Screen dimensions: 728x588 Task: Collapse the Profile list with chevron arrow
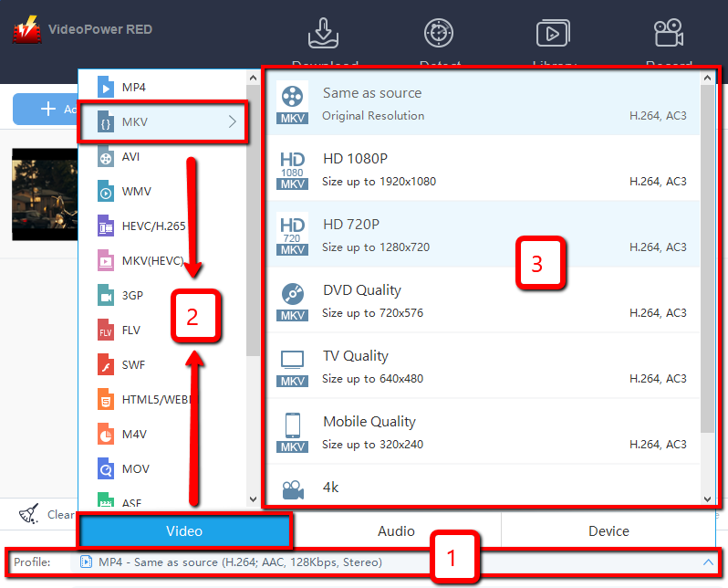pos(708,562)
